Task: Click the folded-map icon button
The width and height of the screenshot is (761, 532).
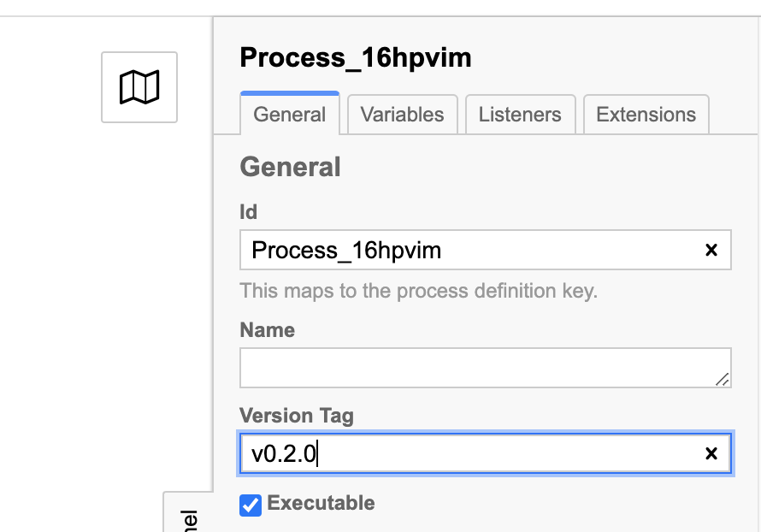Action: [139, 86]
